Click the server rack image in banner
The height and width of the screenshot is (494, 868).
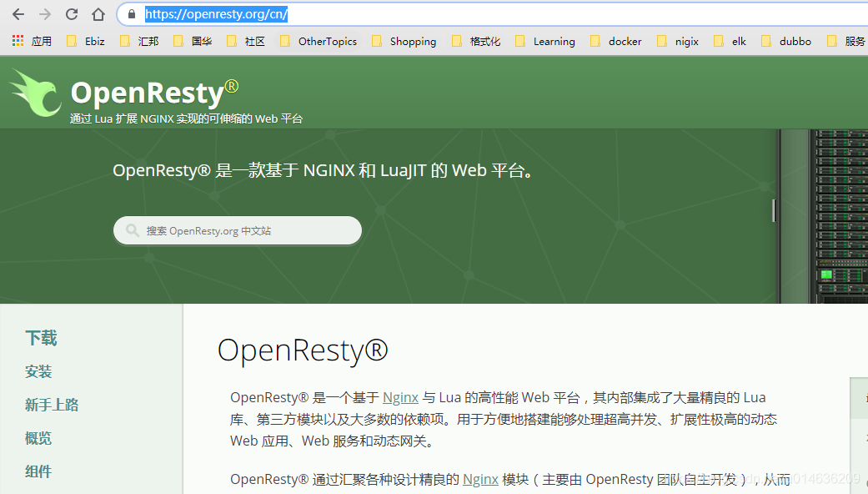(823, 216)
